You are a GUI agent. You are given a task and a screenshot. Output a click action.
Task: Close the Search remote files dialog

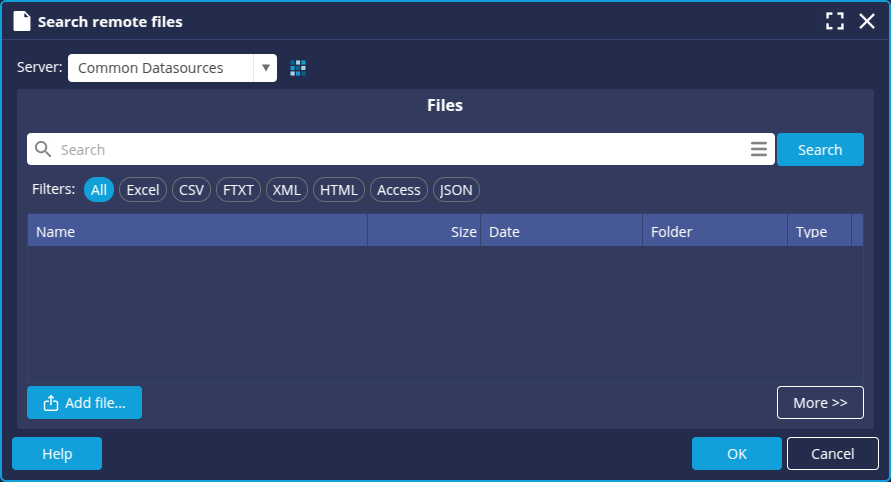867,21
